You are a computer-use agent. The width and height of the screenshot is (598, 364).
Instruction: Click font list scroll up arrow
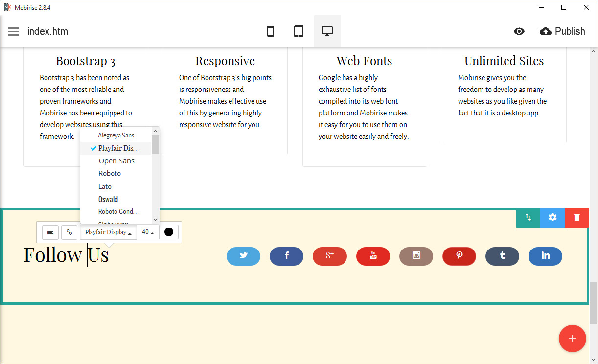(x=156, y=131)
